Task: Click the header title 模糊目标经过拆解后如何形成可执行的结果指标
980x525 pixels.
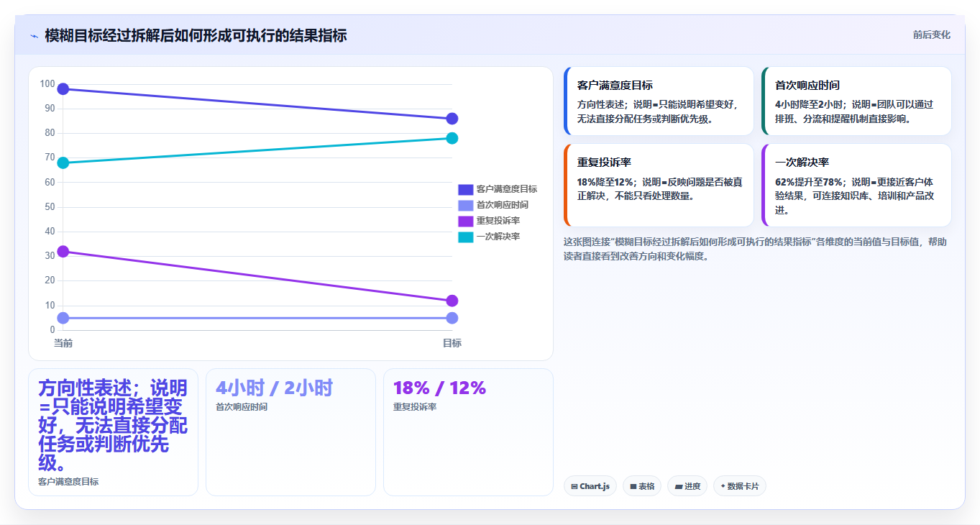Action: click(196, 35)
